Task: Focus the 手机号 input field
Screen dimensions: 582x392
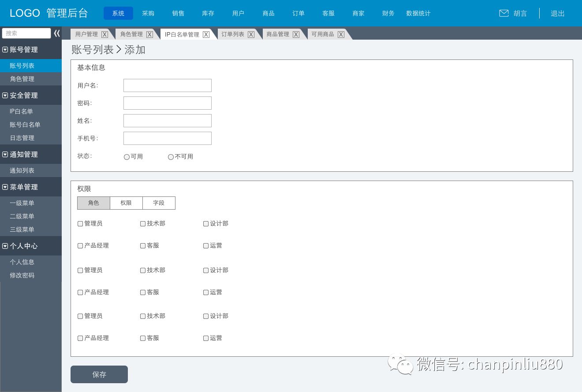Action: [x=168, y=138]
